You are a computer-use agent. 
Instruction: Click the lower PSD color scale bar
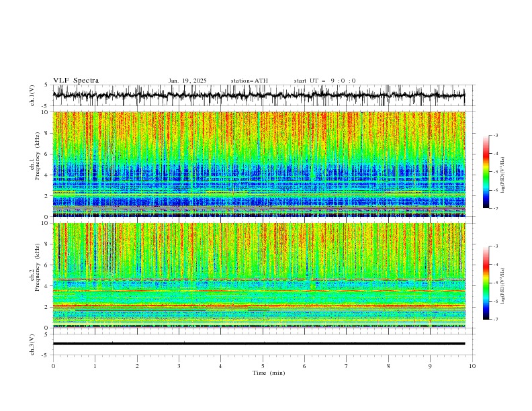(x=486, y=283)
